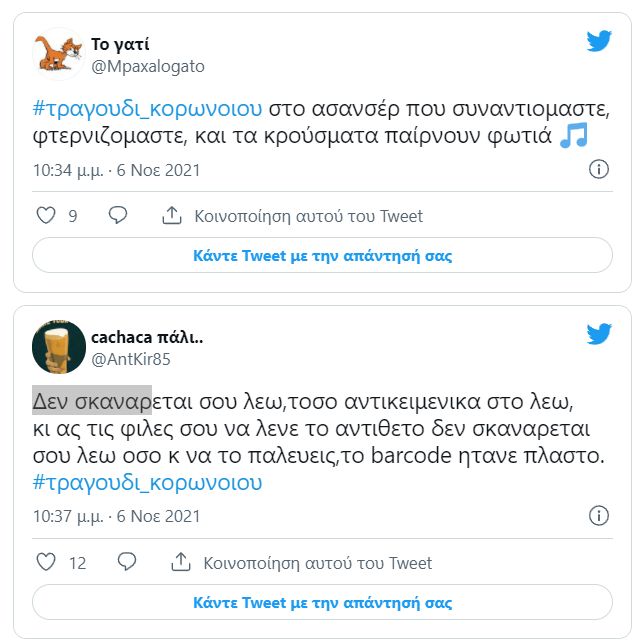Share the first tweet via Κοινοποίηση link
635x644 pixels.
click(293, 216)
